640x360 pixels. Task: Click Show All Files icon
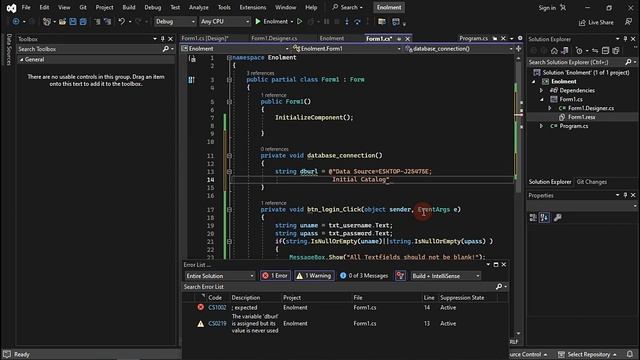point(616,51)
